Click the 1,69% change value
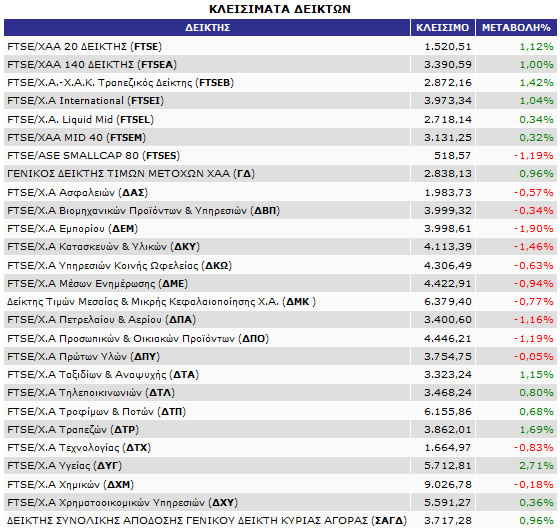Image resolution: width=560 pixels, height=528 pixels. (x=536, y=429)
